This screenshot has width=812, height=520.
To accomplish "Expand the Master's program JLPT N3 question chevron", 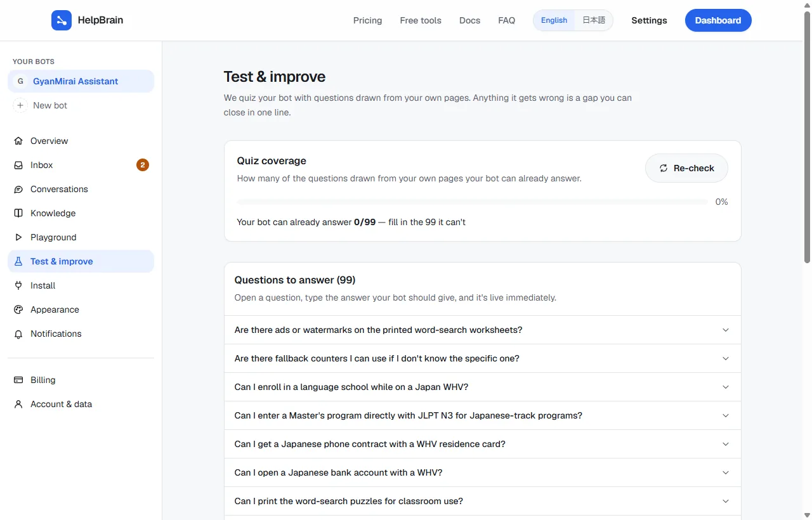I will [726, 415].
